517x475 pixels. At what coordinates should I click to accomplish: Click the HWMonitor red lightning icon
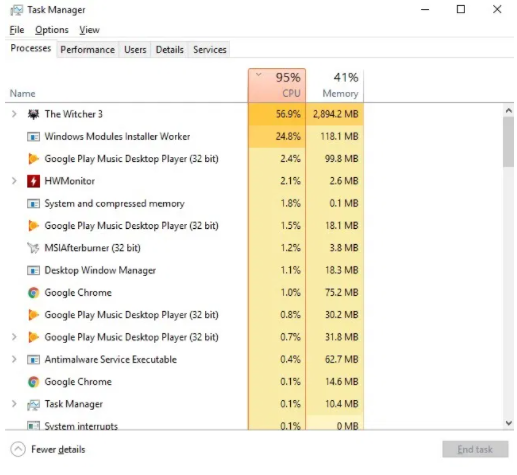pyautogui.click(x=33, y=181)
